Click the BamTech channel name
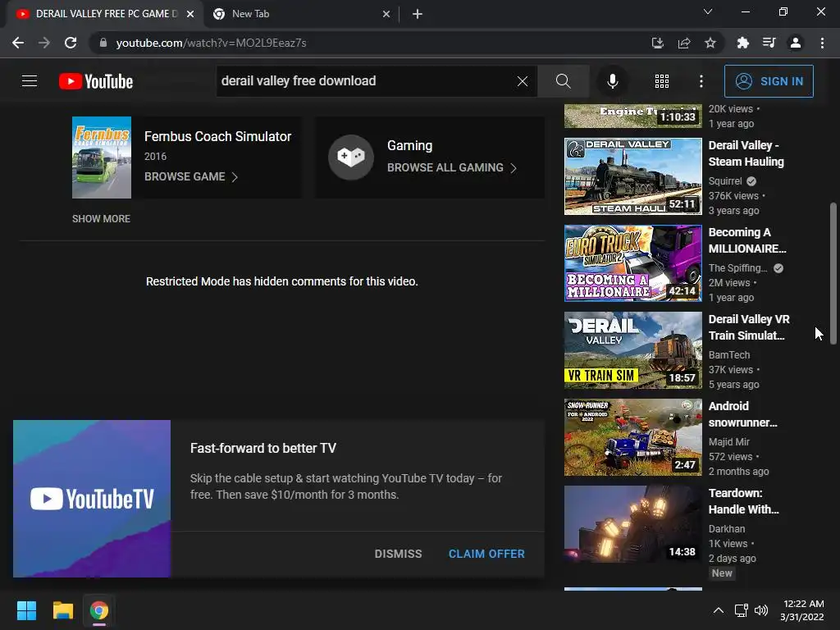 coord(729,354)
